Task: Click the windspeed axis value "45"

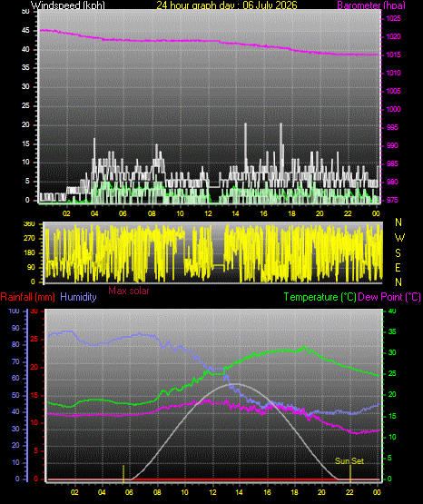Action: pos(25,31)
